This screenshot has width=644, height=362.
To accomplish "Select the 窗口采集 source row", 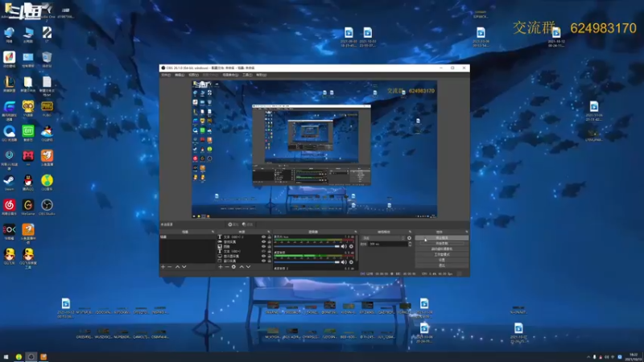I will click(x=244, y=261).
